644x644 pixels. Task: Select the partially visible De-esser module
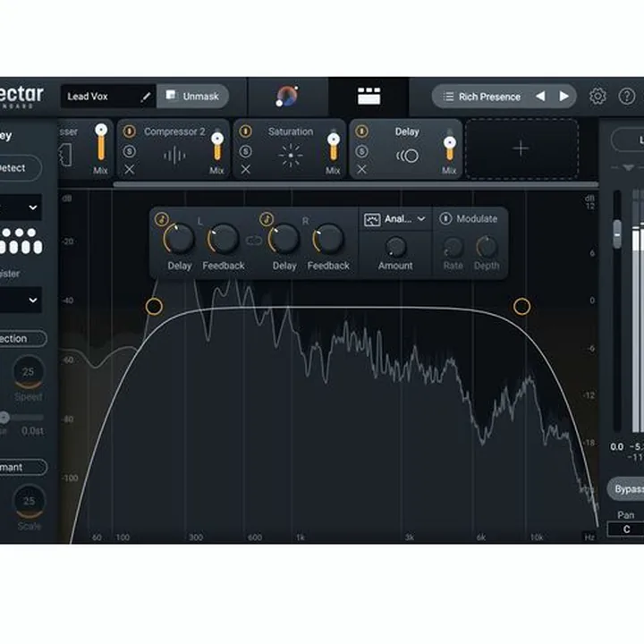(x=86, y=148)
